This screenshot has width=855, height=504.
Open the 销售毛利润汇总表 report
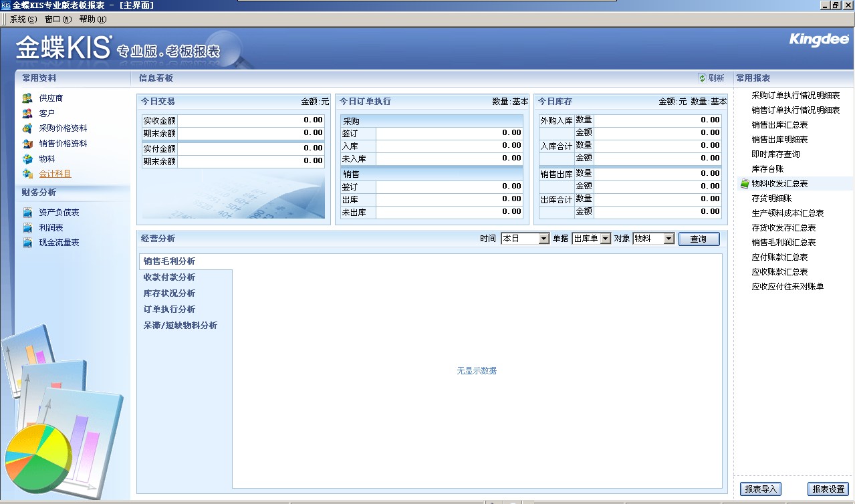(783, 243)
